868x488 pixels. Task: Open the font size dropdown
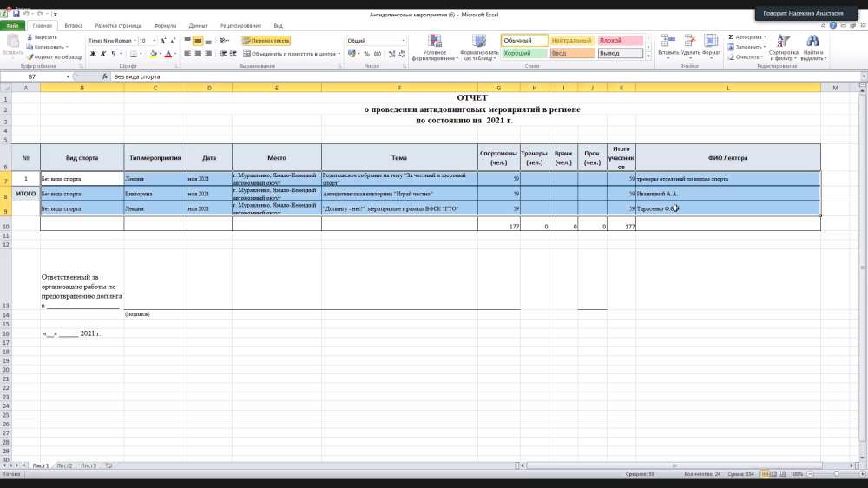[154, 41]
